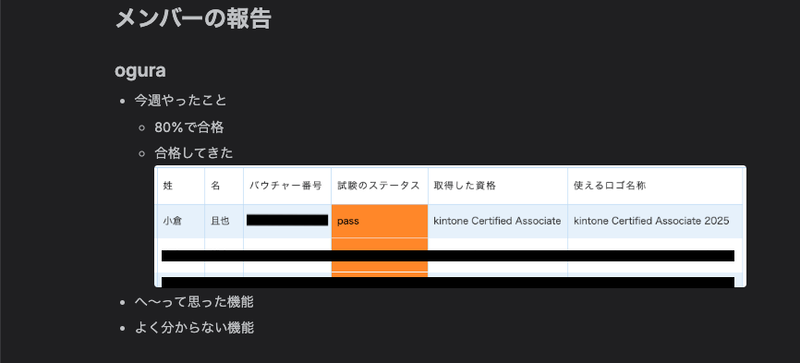Select the 80%で合格 sub-bullet
This screenshot has width=800, height=363.
click(189, 127)
